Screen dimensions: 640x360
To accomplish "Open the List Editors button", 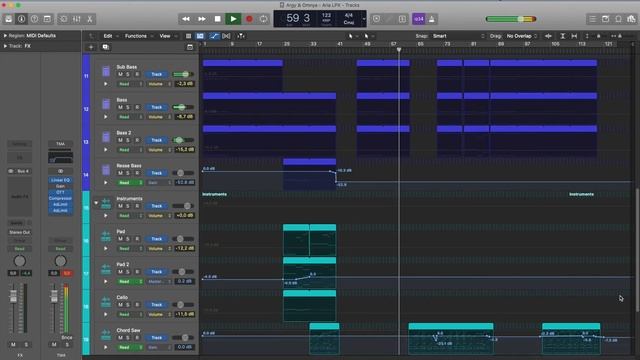I will click(x=593, y=19).
